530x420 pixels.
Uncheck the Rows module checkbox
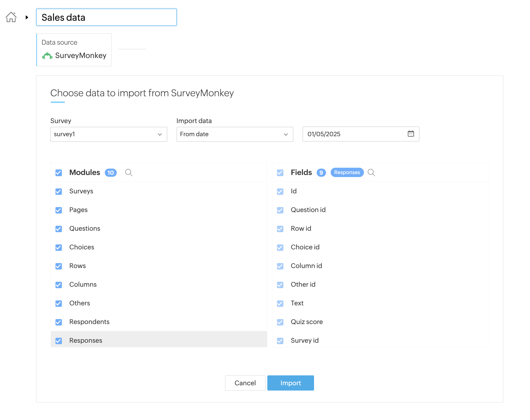point(59,266)
